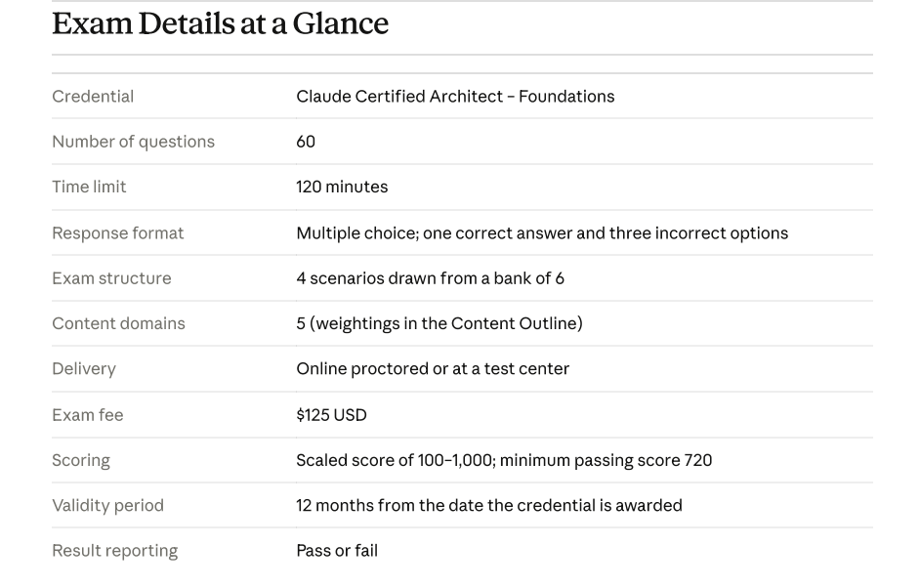
Task: Click the Pass or fail result value
Action: click(x=337, y=551)
